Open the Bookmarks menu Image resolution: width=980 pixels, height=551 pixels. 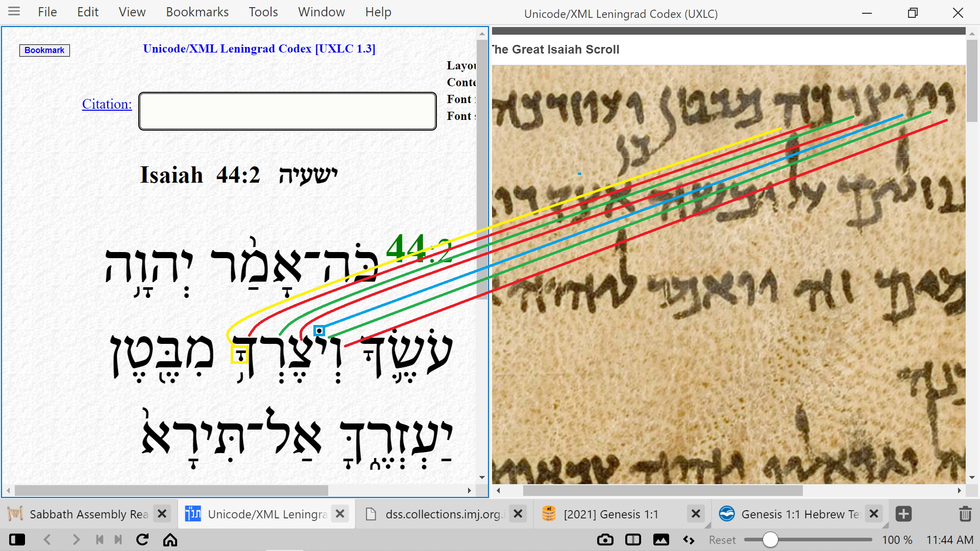[x=197, y=12]
